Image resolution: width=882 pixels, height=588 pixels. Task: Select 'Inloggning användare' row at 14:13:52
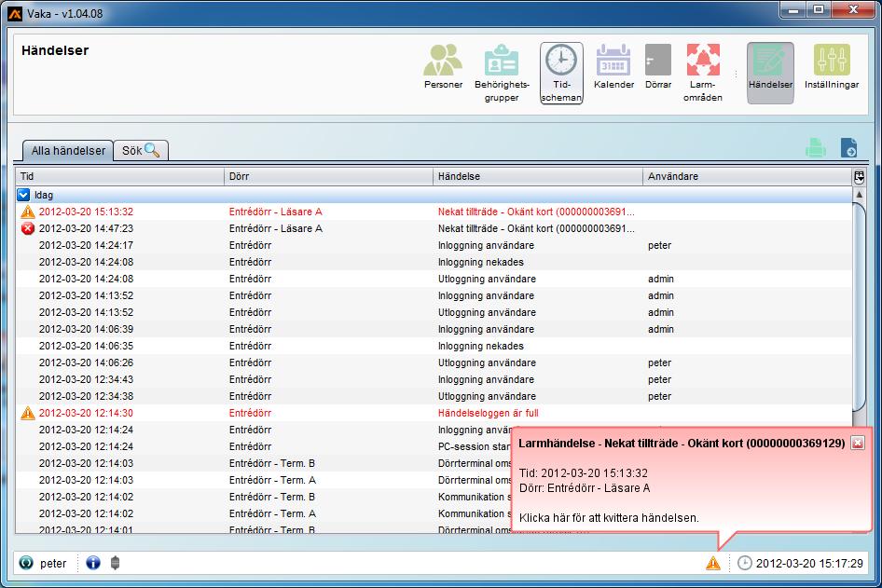(434, 295)
